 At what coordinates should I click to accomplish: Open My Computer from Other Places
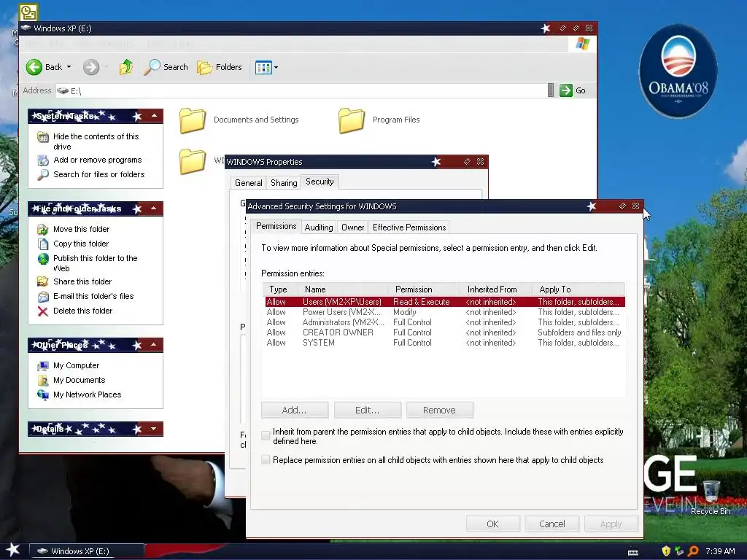click(x=76, y=365)
